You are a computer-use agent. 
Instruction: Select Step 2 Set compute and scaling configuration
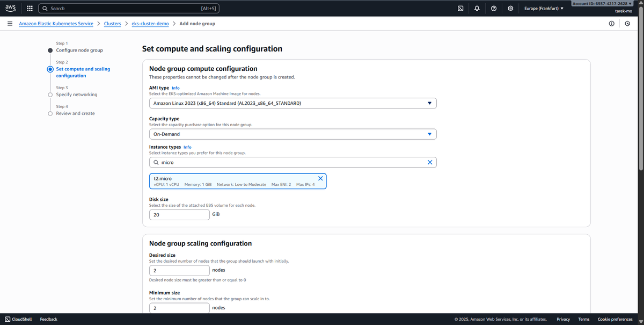(x=83, y=73)
